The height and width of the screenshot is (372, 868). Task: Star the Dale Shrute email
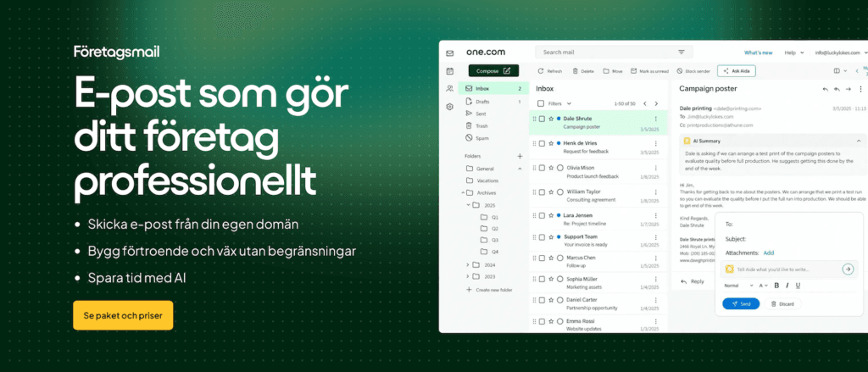click(x=551, y=119)
